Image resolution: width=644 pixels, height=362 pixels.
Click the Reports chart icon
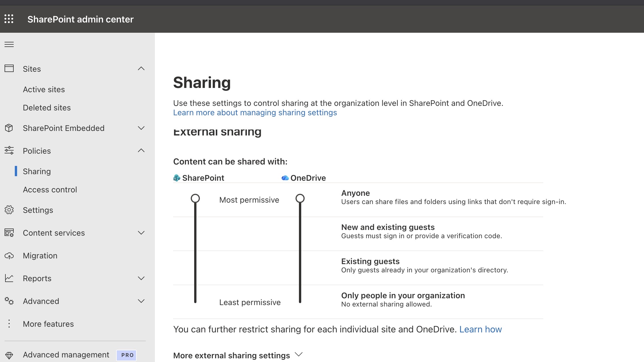(9, 278)
